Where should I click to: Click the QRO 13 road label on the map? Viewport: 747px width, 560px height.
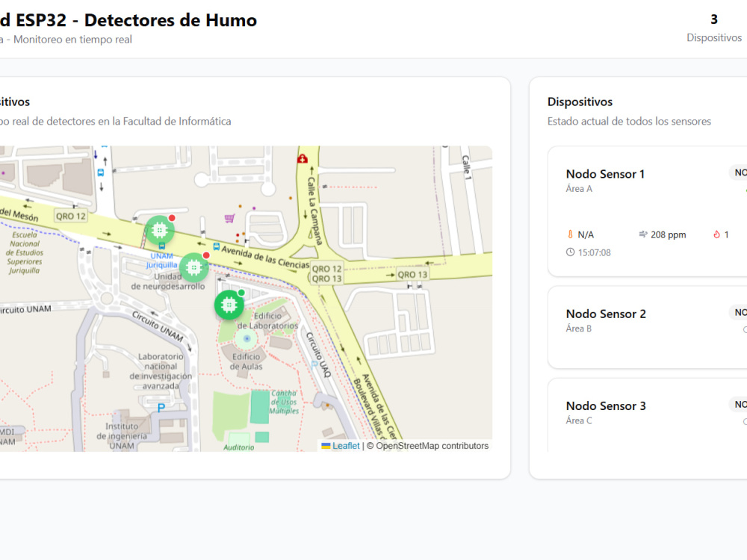click(412, 274)
